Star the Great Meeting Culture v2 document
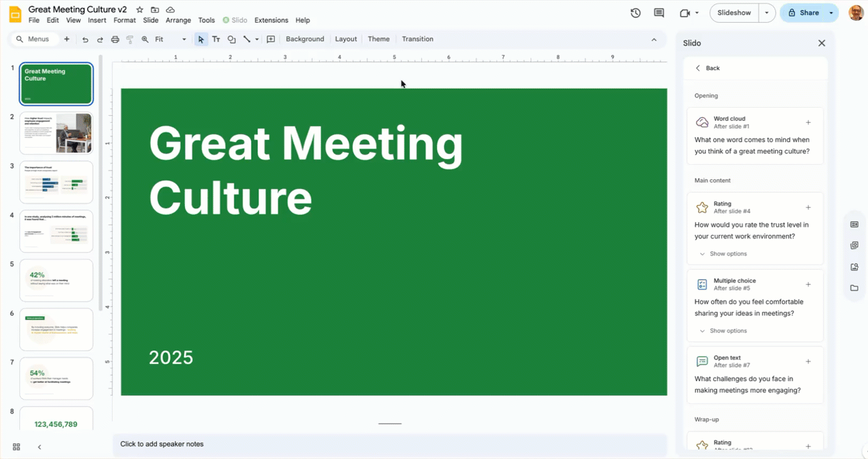Image resolution: width=868 pixels, height=459 pixels. tap(140, 10)
